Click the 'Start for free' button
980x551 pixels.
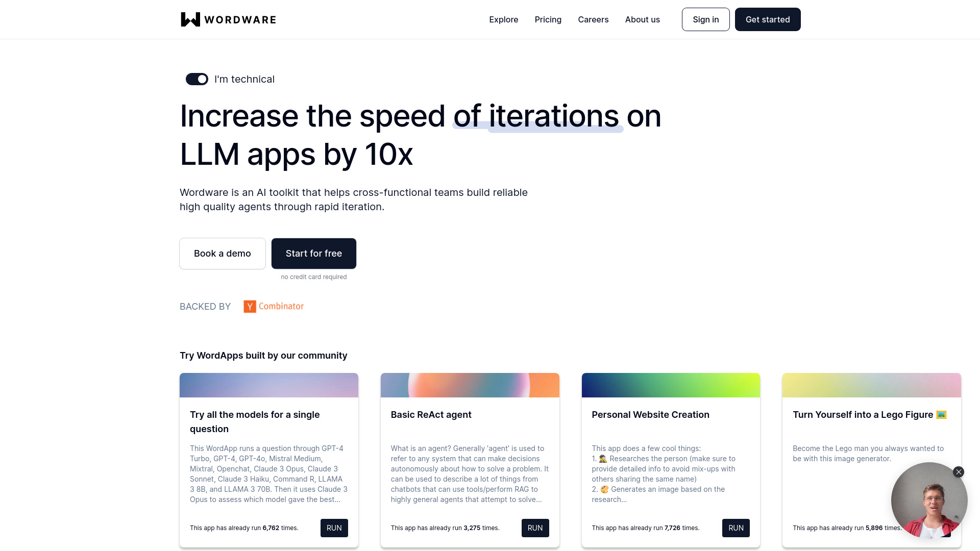tap(314, 253)
